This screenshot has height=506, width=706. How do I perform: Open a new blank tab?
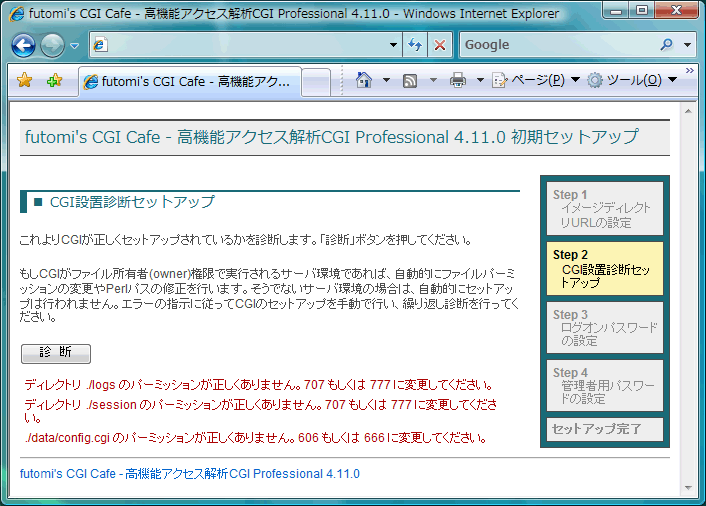pos(316,82)
